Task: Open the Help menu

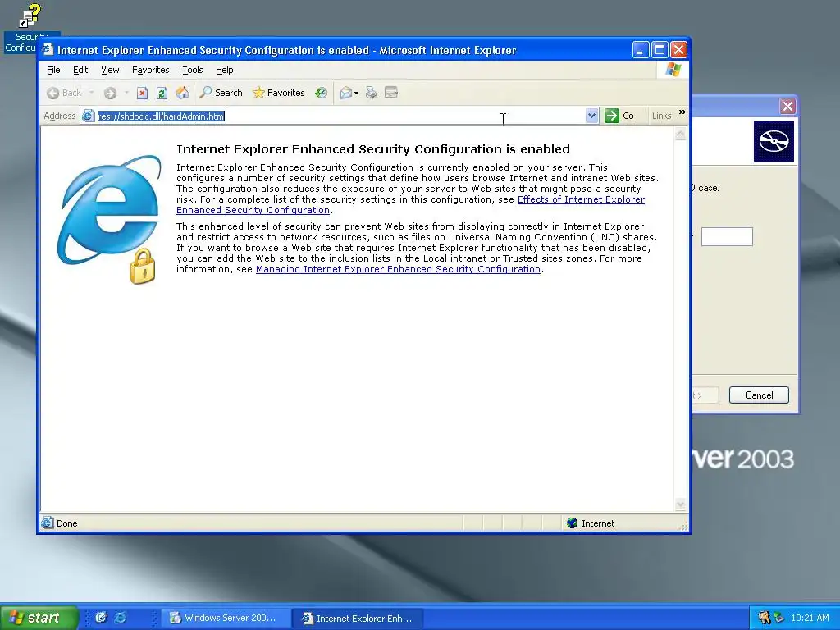Action: tap(225, 70)
